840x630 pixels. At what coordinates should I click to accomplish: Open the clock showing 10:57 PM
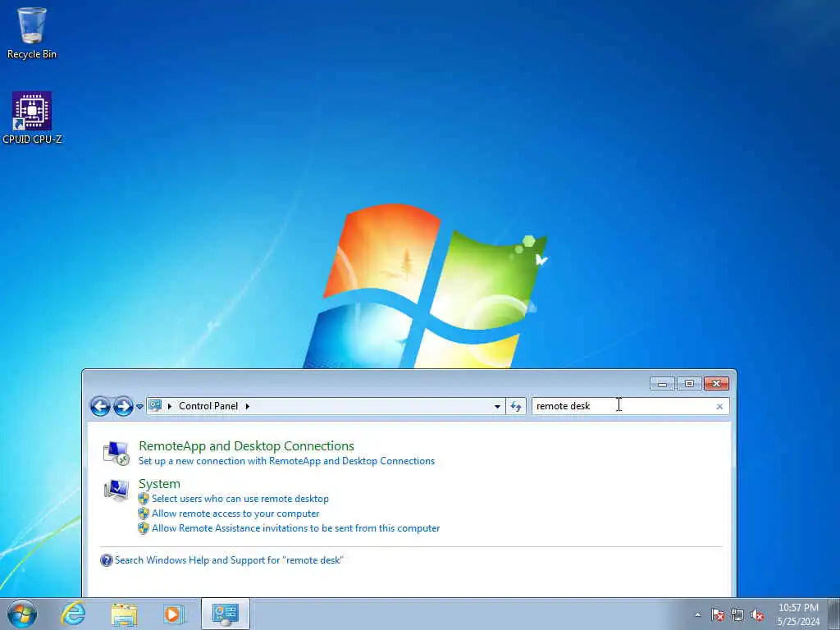click(x=798, y=614)
